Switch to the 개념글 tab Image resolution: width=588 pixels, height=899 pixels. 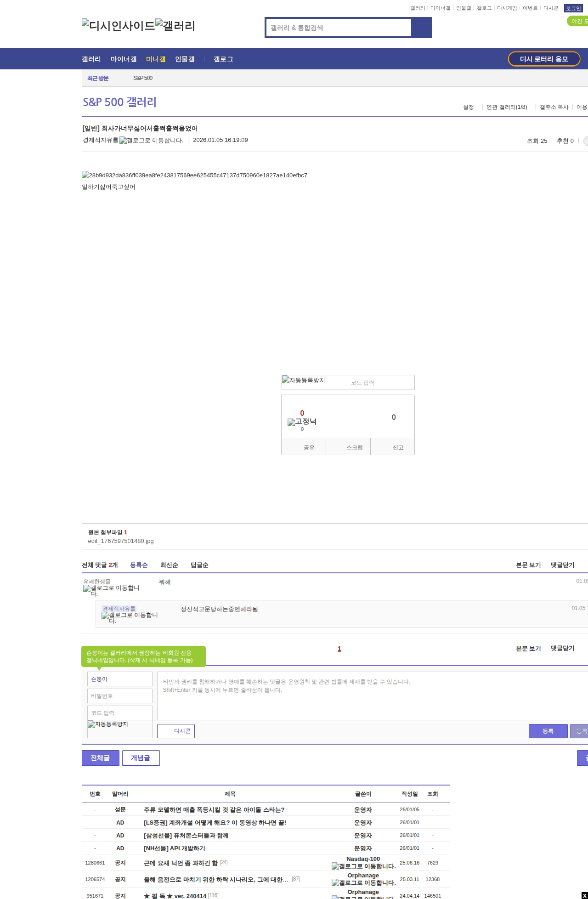[141, 758]
